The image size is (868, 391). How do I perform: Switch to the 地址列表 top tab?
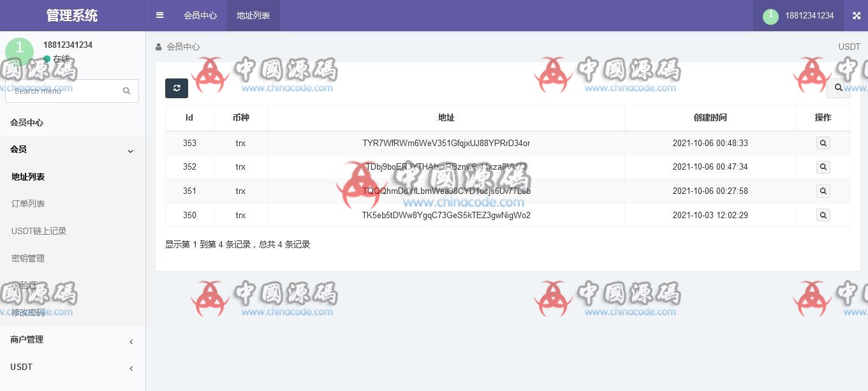click(253, 15)
